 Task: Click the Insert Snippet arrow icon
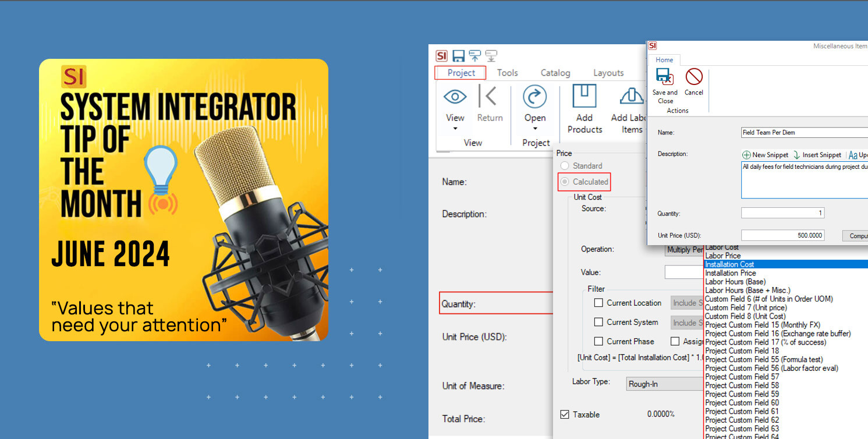(796, 155)
